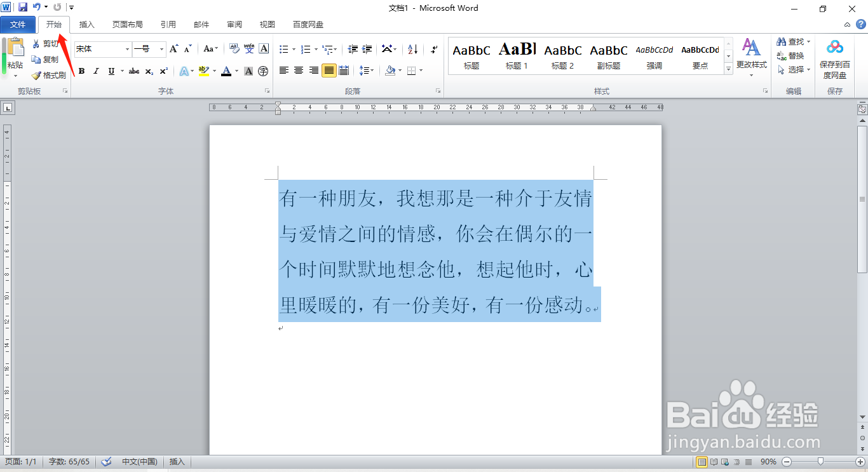Open the Baidu Netdisk (百度网盘) tab
The height and width of the screenshot is (472, 868).
(x=308, y=25)
